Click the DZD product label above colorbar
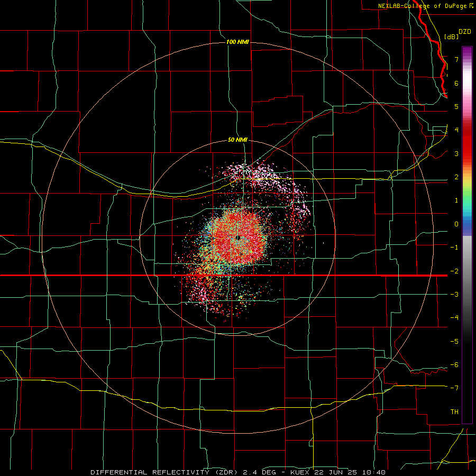The image size is (476, 476). coord(465,32)
